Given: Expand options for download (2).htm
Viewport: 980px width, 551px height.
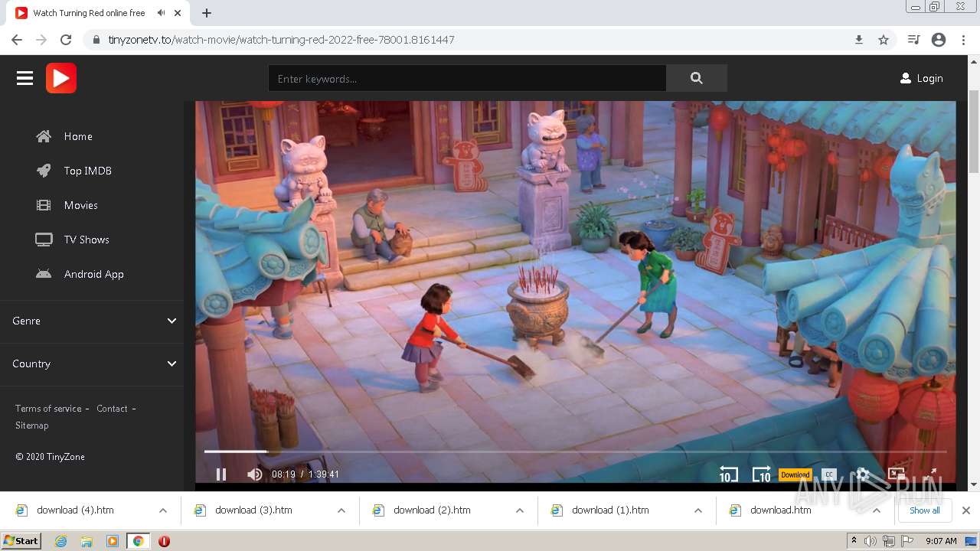Looking at the screenshot, I should (520, 510).
